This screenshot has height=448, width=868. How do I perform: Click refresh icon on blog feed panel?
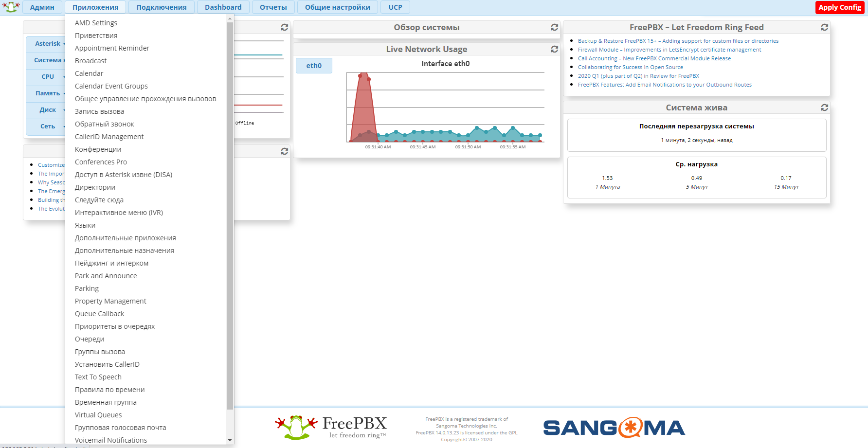pyautogui.click(x=285, y=151)
